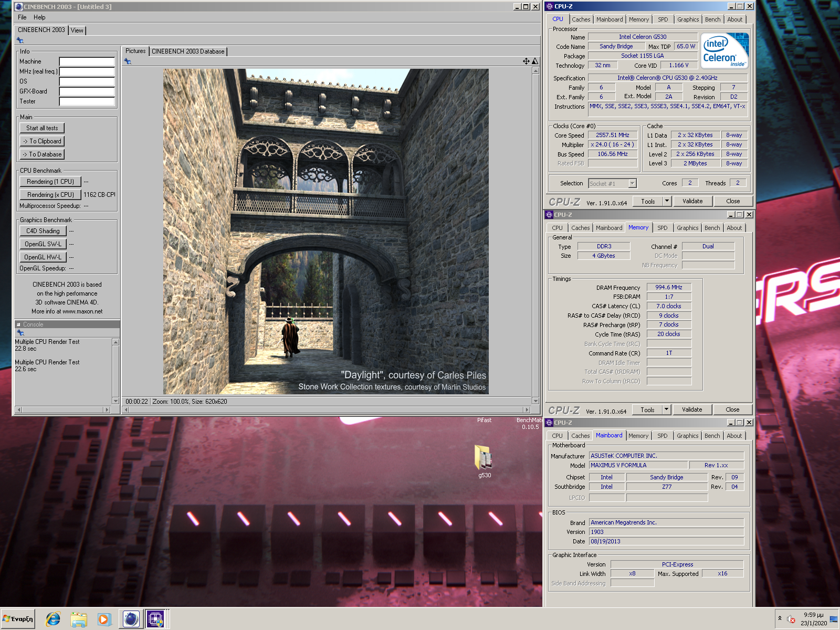Open Internet Explorer from taskbar
Viewport: 840px width, 630px height.
pyautogui.click(x=53, y=619)
